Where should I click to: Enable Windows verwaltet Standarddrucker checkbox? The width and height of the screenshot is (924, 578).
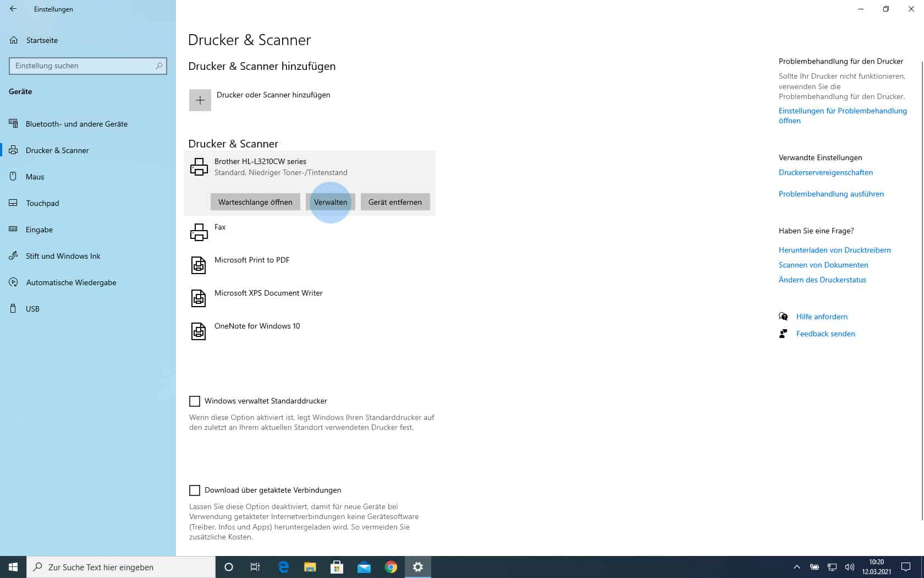(195, 401)
